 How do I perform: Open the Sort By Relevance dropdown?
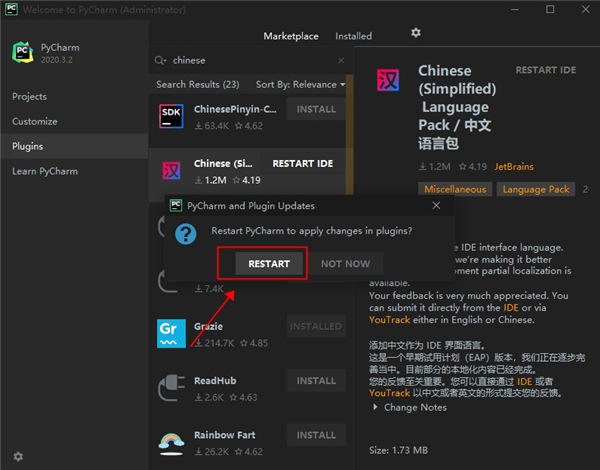pos(300,84)
